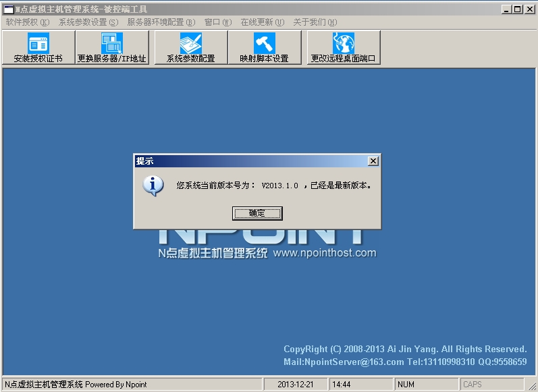This screenshot has width=538, height=392.
Task: Open the 窗口(W) menu
Action: tap(218, 22)
